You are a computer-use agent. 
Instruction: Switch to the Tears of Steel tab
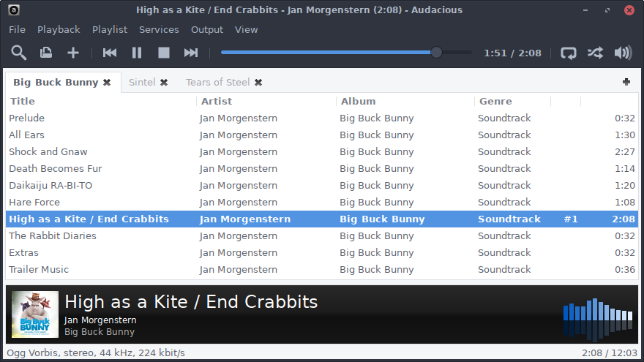click(x=217, y=83)
